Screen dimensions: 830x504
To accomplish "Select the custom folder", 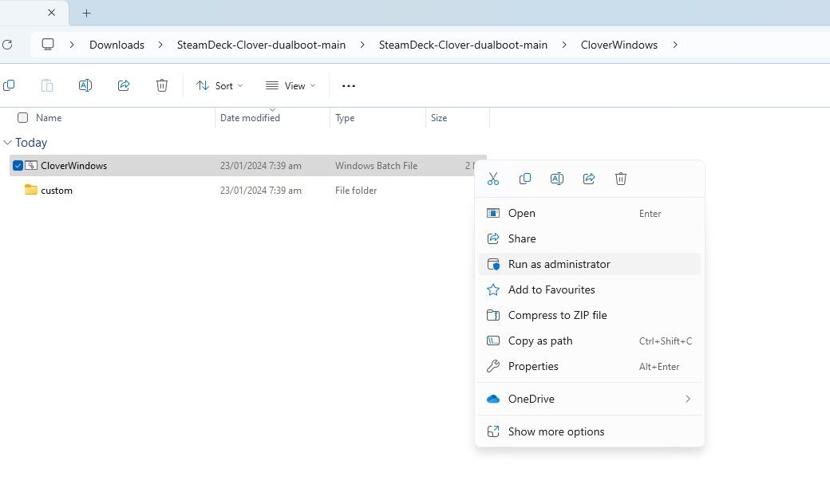I will [x=56, y=191].
